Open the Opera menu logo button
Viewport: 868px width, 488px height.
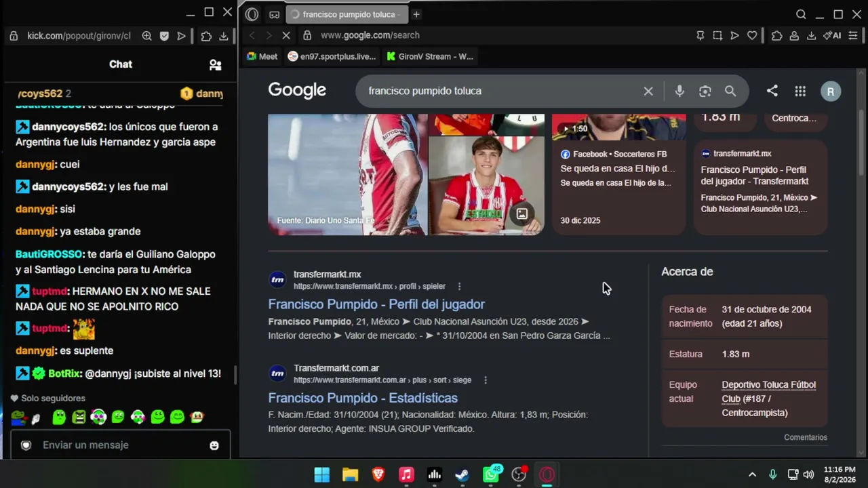252,14
